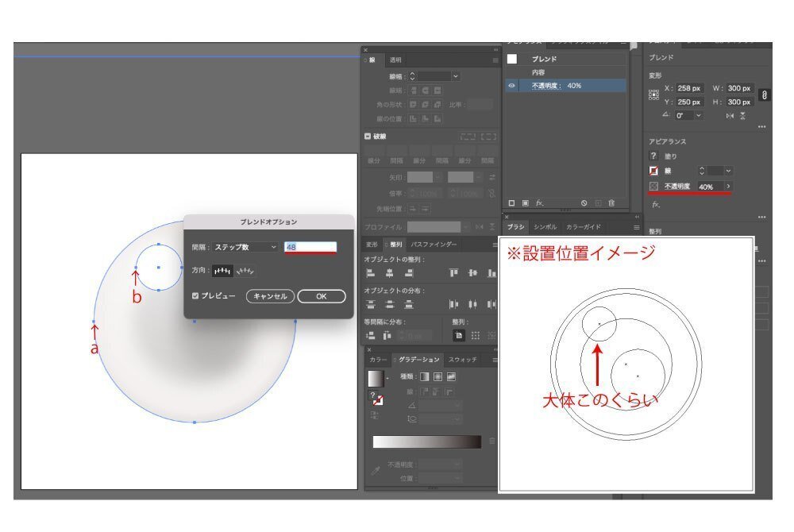Image resolution: width=794 pixels, height=532 pixels.
Task: Click the horizontal distribute spacing icon
Action: [x=387, y=335]
